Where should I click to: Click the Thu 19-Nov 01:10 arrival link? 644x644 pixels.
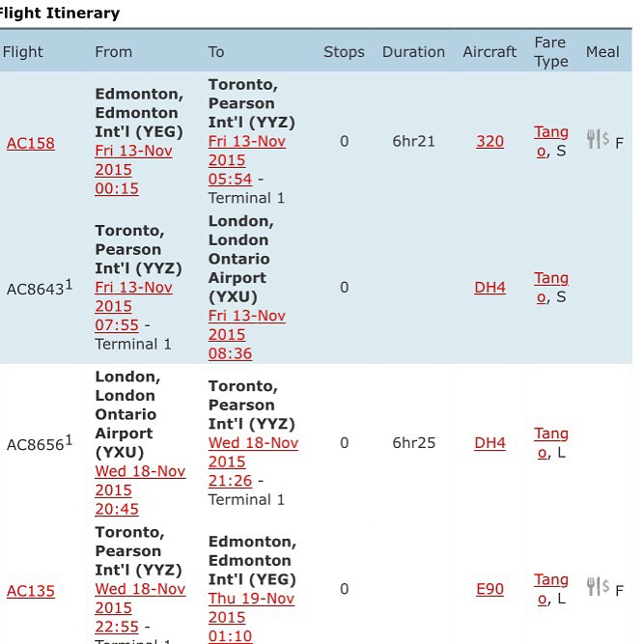(230, 636)
